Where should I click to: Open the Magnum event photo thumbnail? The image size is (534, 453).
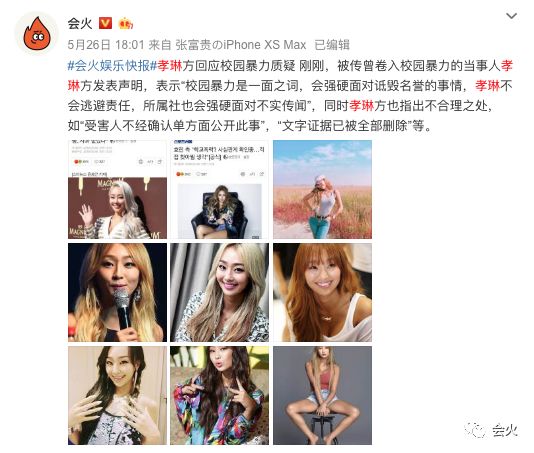(x=117, y=189)
